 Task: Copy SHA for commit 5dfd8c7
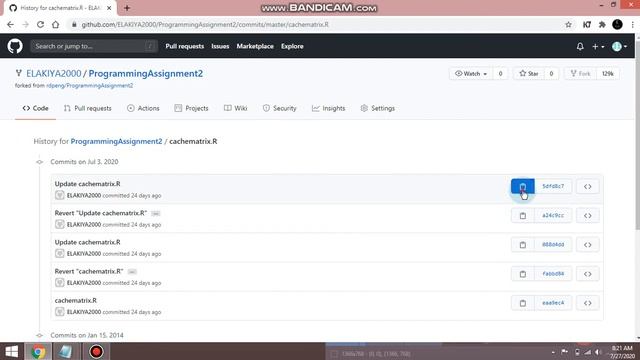tap(522, 187)
